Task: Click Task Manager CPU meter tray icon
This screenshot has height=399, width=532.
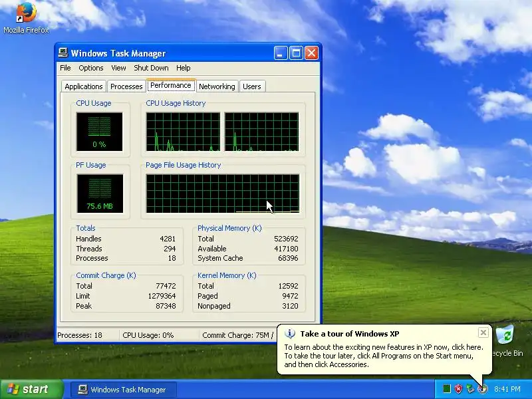Action: (447, 389)
